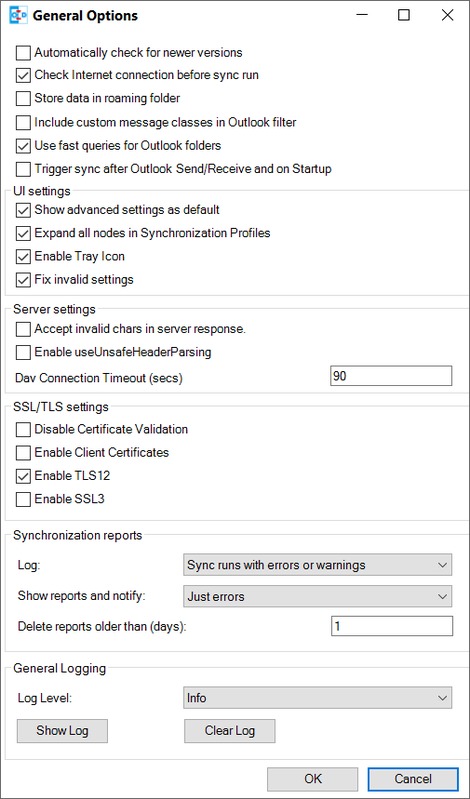Image resolution: width=470 pixels, height=799 pixels.
Task: Toggle Fix invalid settings checkbox
Action: (23, 280)
